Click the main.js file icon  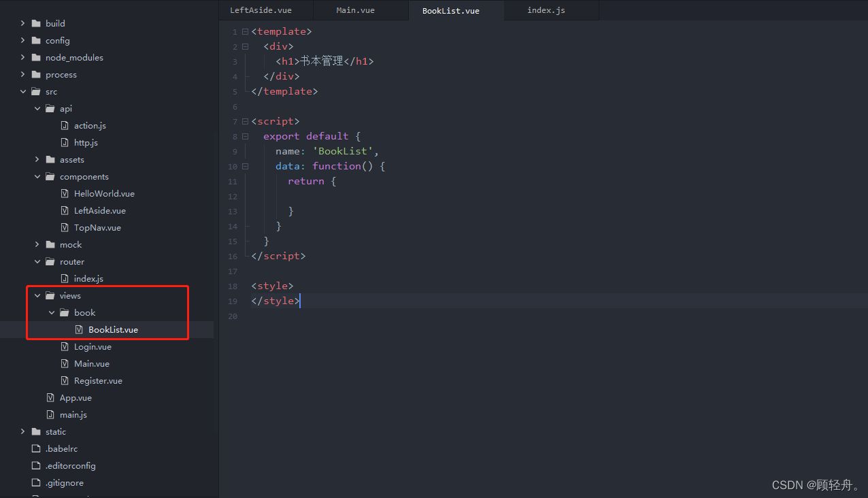coord(50,415)
